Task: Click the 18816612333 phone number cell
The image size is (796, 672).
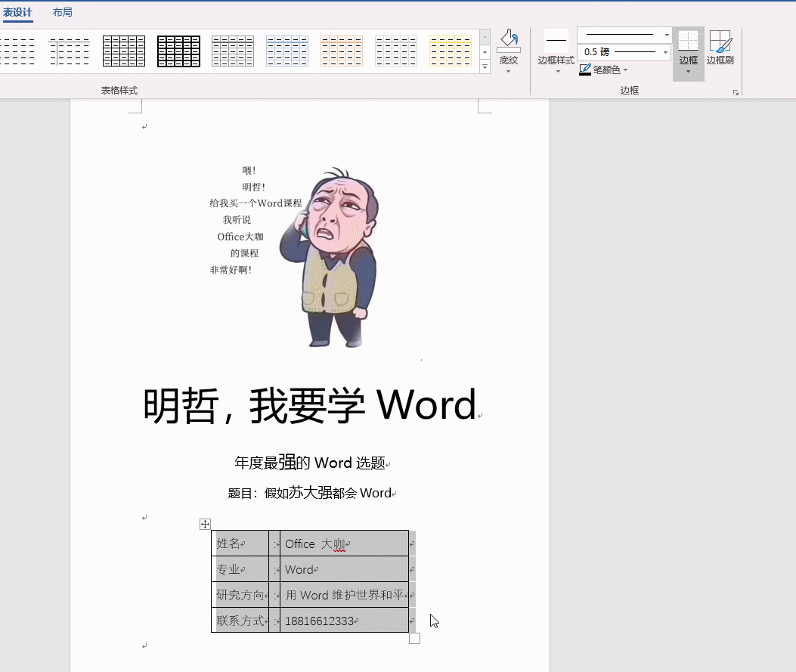Action: click(344, 621)
